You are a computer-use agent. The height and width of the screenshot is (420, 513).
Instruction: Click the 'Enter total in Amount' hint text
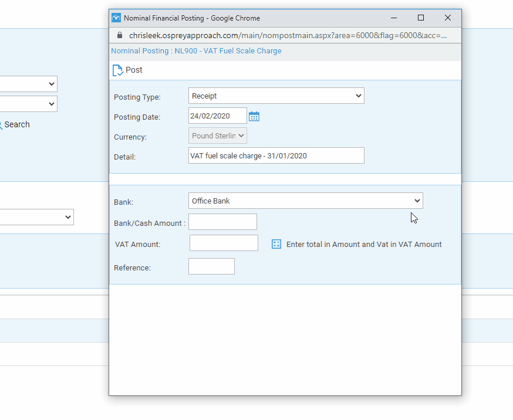[364, 245]
